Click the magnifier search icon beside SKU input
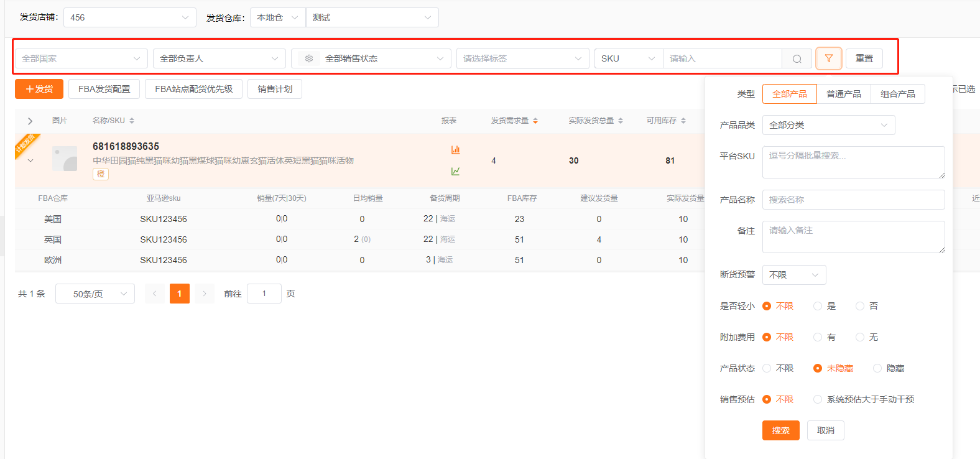This screenshot has width=980, height=459. point(797,58)
